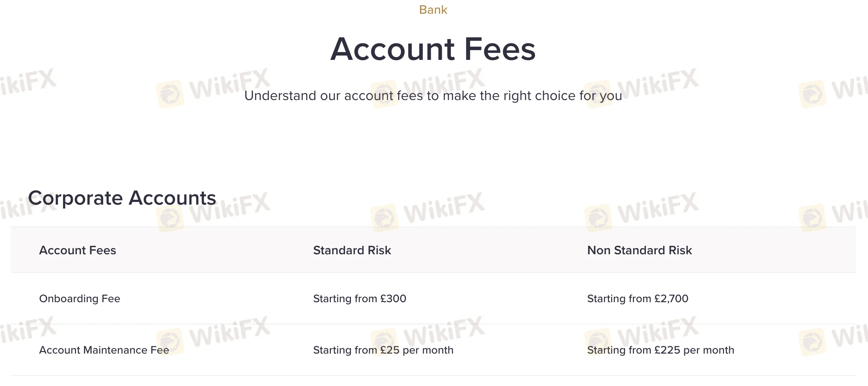This screenshot has height=386, width=868.
Task: Select the Non Standard Risk column header
Action: pyautogui.click(x=639, y=250)
